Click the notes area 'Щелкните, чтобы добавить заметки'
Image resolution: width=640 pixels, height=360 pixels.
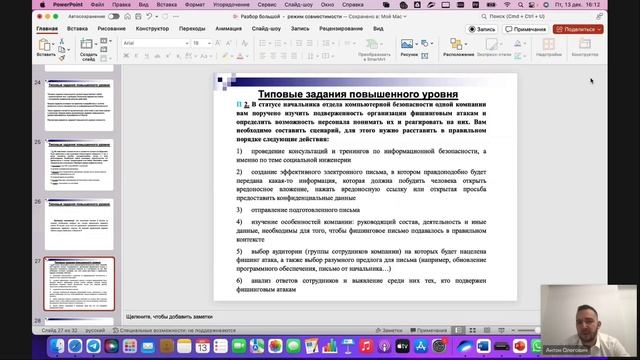click(169, 316)
